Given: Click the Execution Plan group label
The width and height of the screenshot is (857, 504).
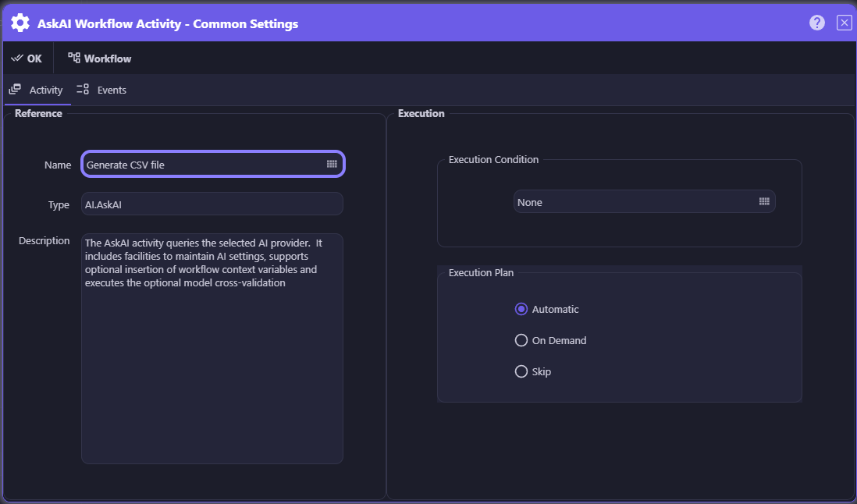Looking at the screenshot, I should (x=481, y=272).
